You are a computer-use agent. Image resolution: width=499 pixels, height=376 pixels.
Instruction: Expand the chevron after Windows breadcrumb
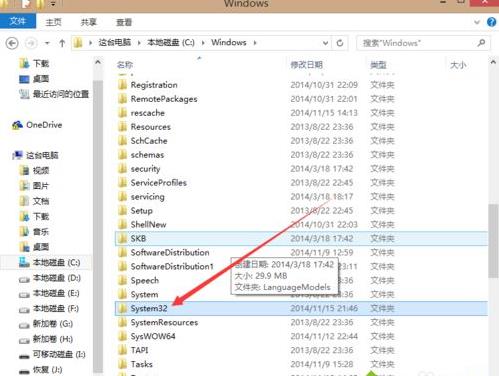pyautogui.click(x=255, y=43)
